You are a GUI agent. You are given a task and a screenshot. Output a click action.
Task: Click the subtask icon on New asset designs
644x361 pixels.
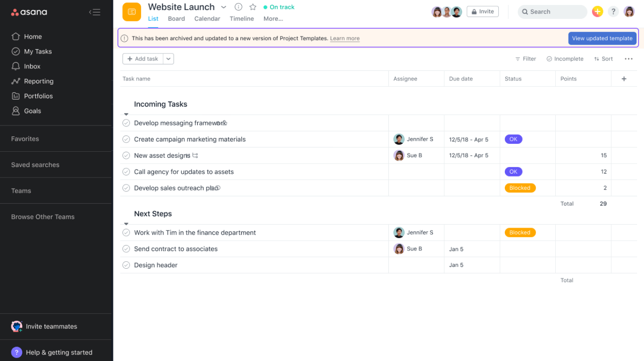pos(195,156)
